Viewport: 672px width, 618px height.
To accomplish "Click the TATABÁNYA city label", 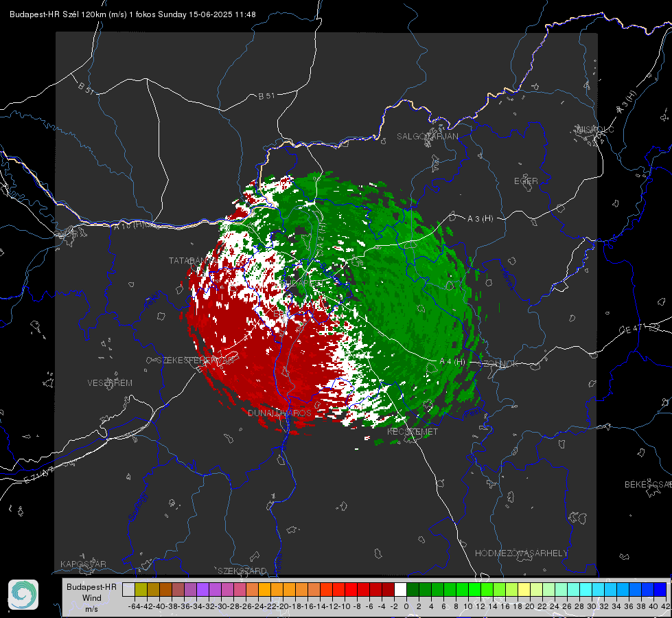I will (193, 261).
